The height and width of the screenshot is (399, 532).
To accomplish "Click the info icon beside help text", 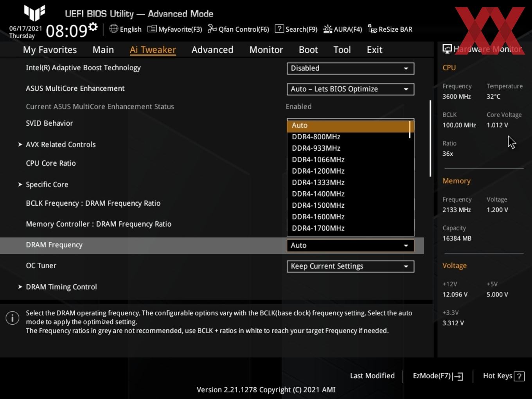I will (x=13, y=318).
